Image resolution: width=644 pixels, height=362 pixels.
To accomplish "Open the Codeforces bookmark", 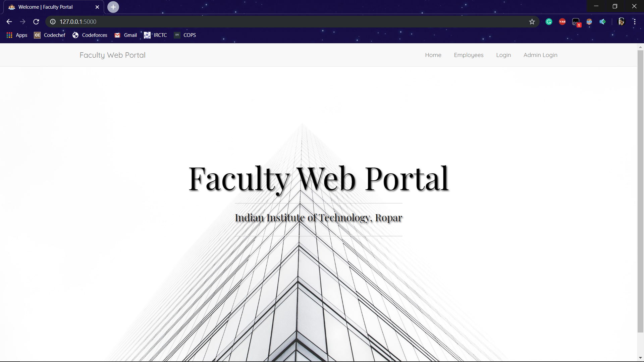I will (x=90, y=35).
